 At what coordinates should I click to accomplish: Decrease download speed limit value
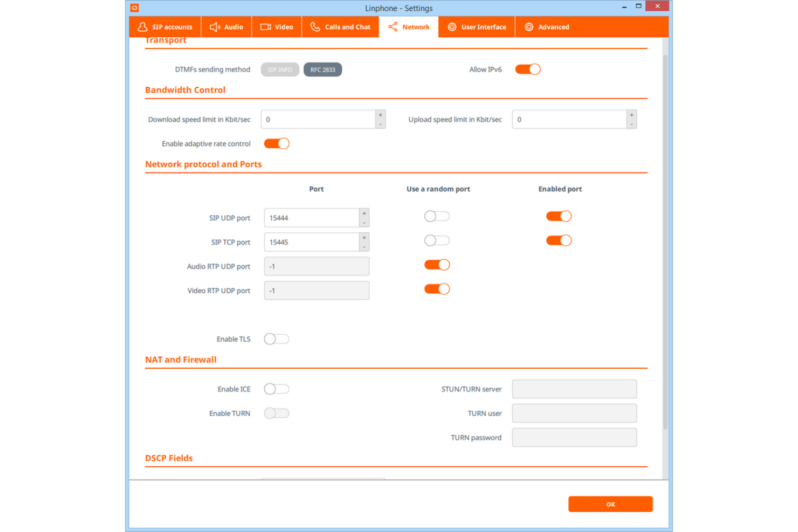380,124
